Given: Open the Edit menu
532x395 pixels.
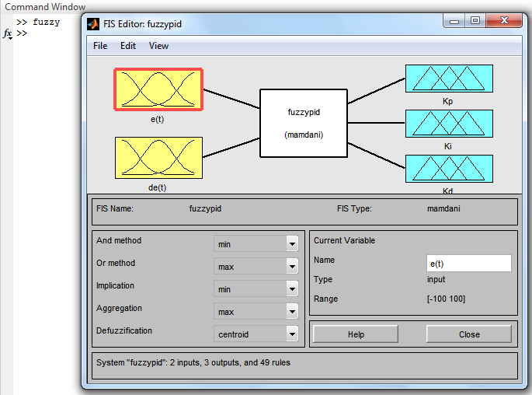Looking at the screenshot, I should [128, 46].
